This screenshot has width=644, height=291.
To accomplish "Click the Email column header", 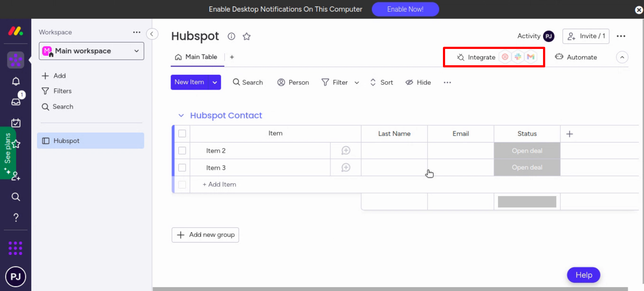I will point(461,134).
